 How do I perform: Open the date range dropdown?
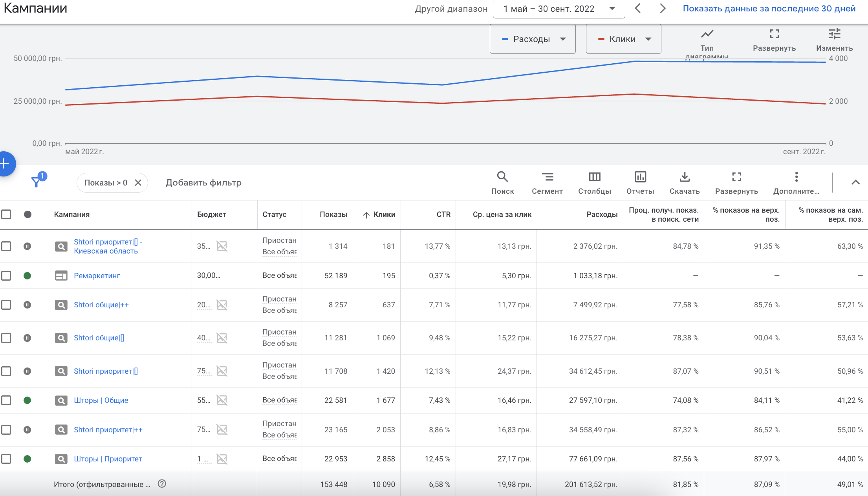pyautogui.click(x=559, y=9)
